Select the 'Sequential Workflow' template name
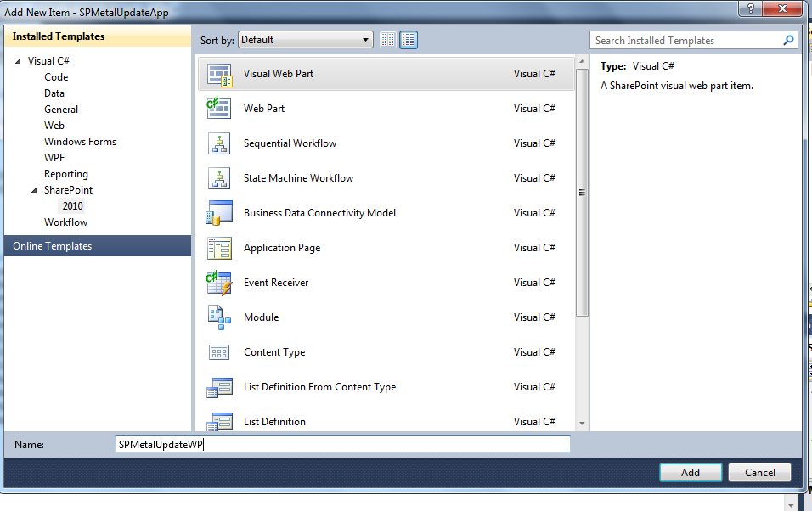 290,143
